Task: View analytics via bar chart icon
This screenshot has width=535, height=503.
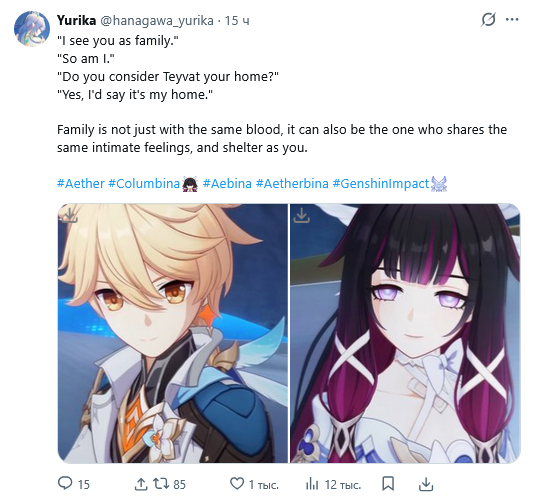Action: (x=312, y=484)
